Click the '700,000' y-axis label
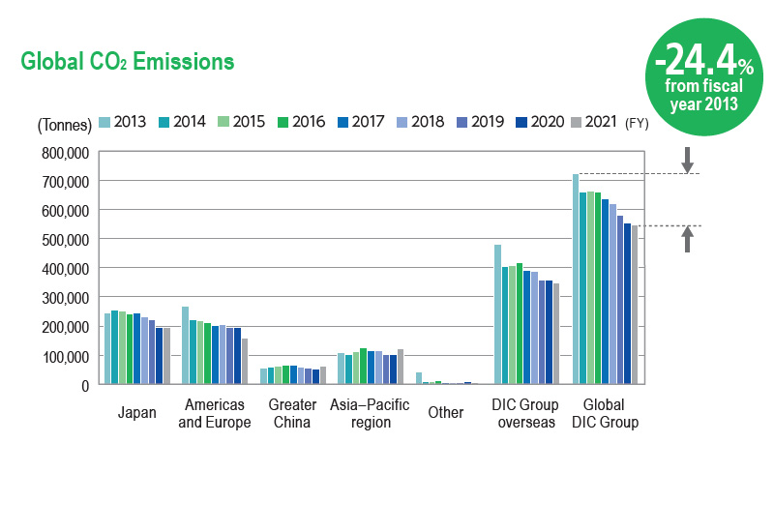This screenshot has height=532, width=774. (65, 182)
